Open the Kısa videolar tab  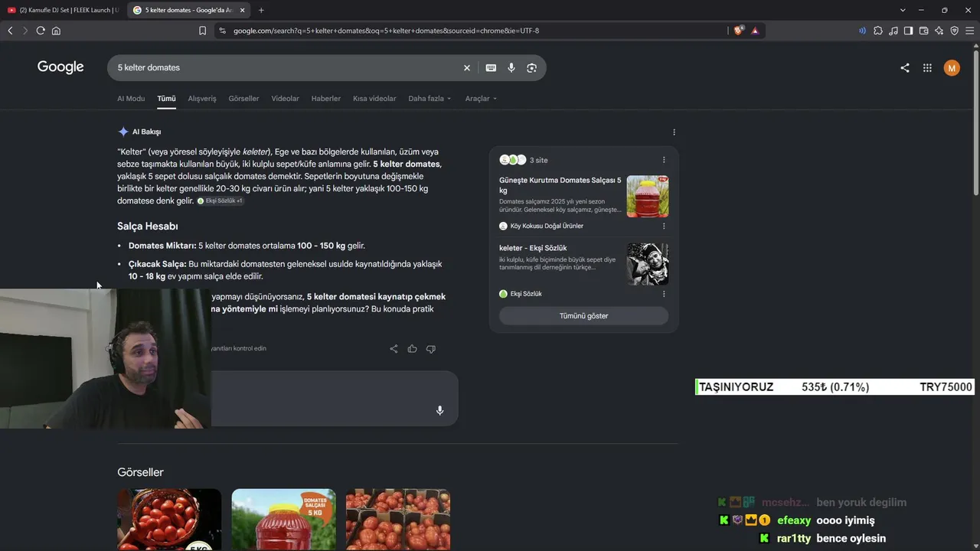pyautogui.click(x=374, y=99)
